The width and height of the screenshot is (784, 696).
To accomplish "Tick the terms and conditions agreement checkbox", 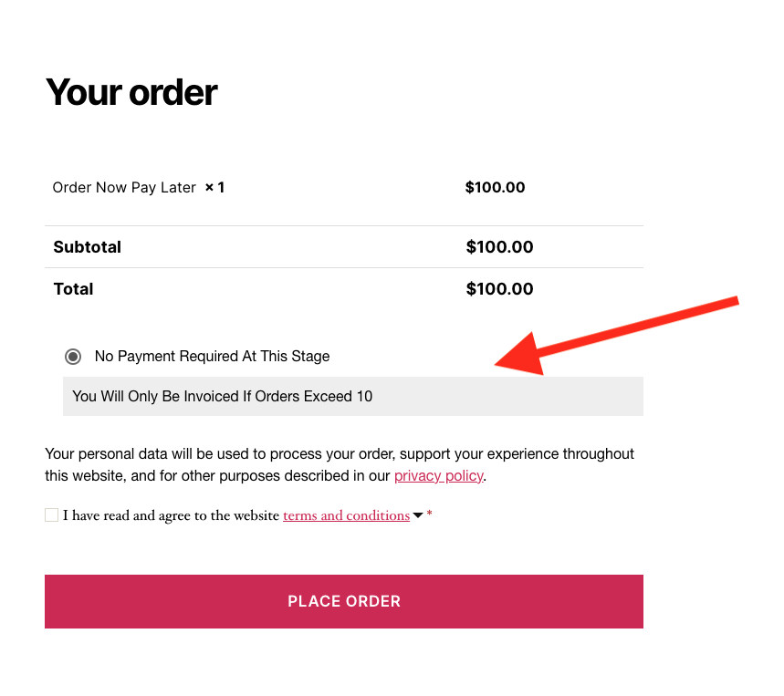I will [51, 515].
